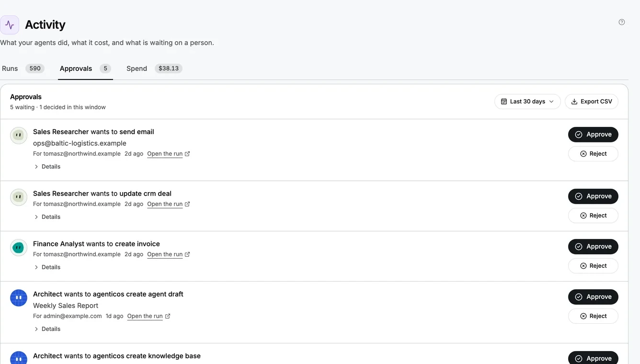Approve the Sales Researcher send email request

(593, 135)
